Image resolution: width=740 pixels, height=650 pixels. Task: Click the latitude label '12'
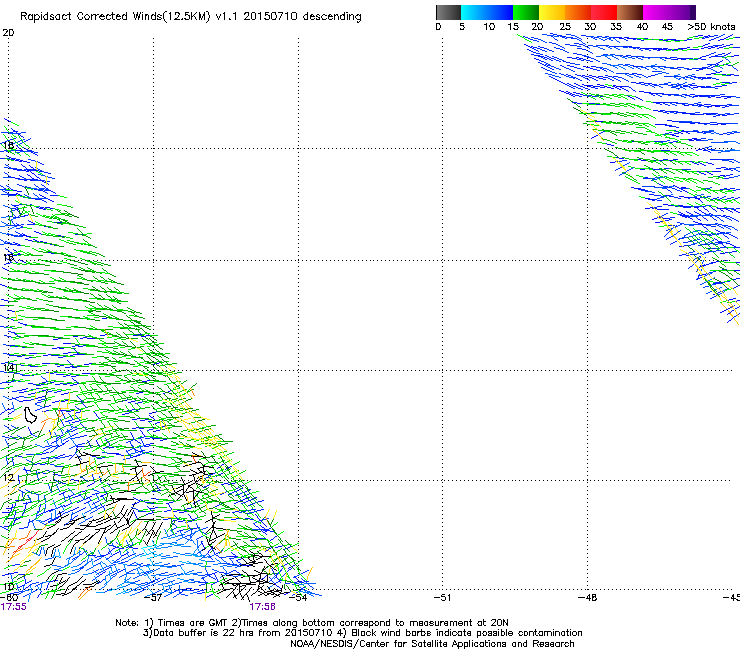click(x=8, y=477)
